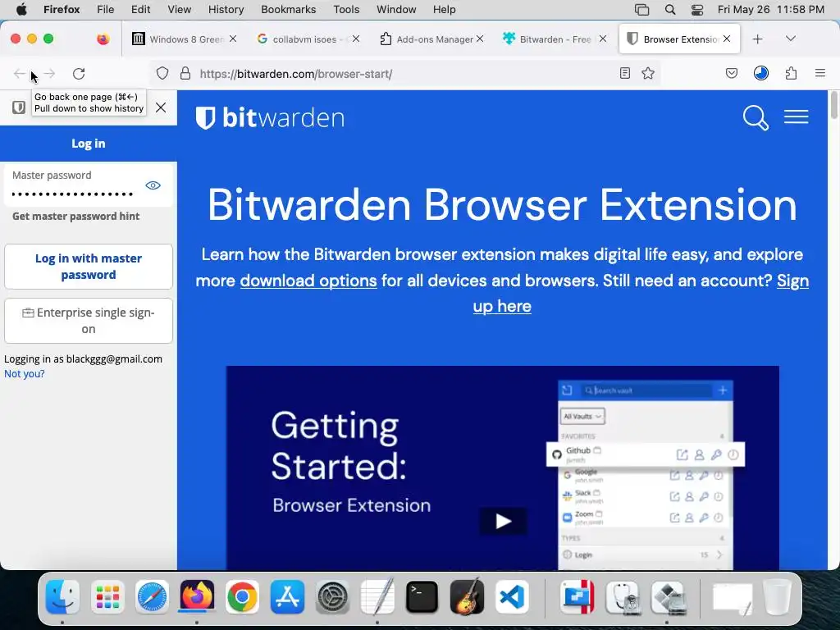The height and width of the screenshot is (630, 840).
Task: Open Terminal from the Dock
Action: tap(422, 597)
